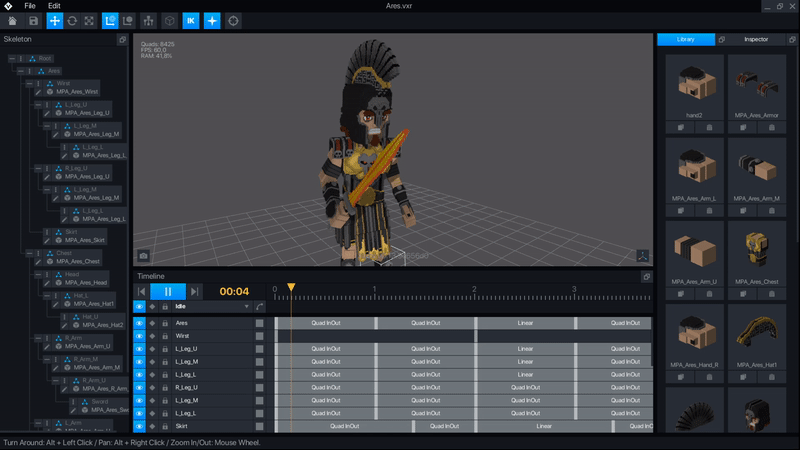Pop out the Inspector panel

click(x=792, y=39)
